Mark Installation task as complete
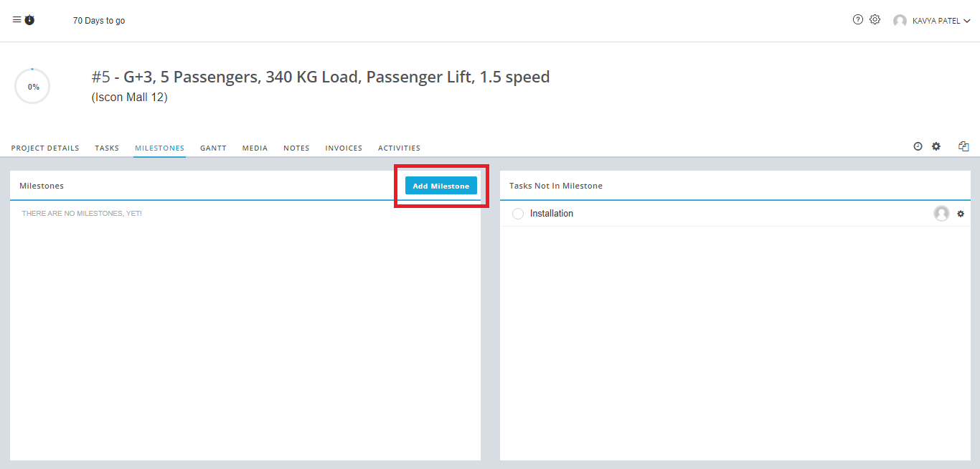Image resolution: width=980 pixels, height=469 pixels. (518, 214)
